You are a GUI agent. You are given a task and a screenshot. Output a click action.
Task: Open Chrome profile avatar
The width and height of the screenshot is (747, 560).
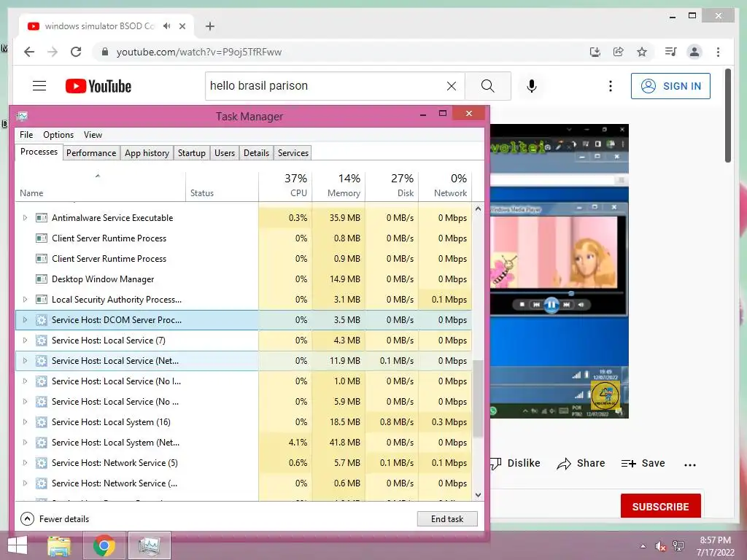tap(694, 52)
